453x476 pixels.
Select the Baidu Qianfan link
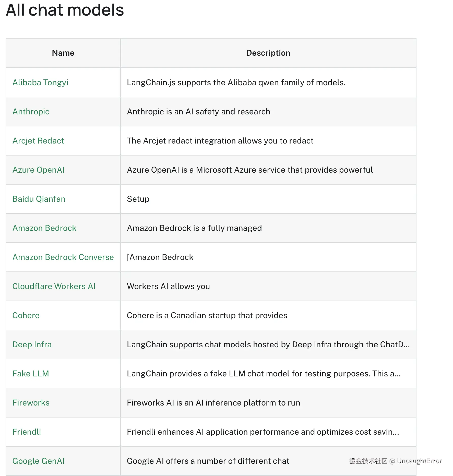39,199
